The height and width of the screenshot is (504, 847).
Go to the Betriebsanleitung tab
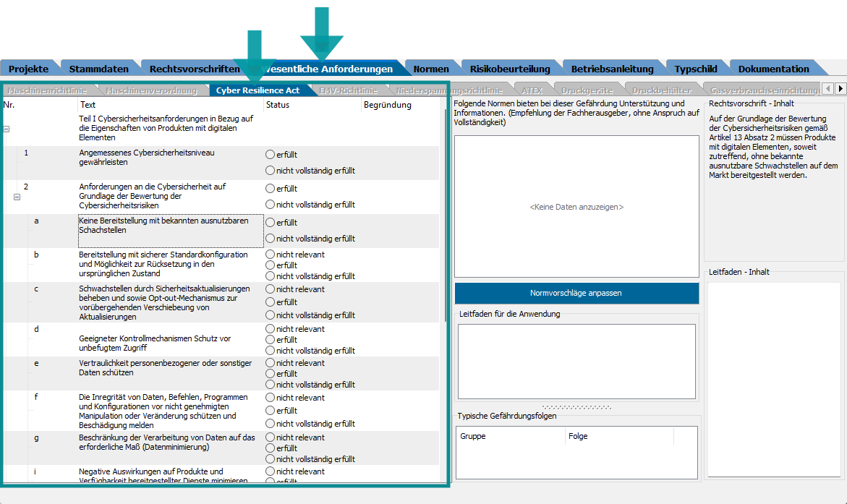click(612, 69)
